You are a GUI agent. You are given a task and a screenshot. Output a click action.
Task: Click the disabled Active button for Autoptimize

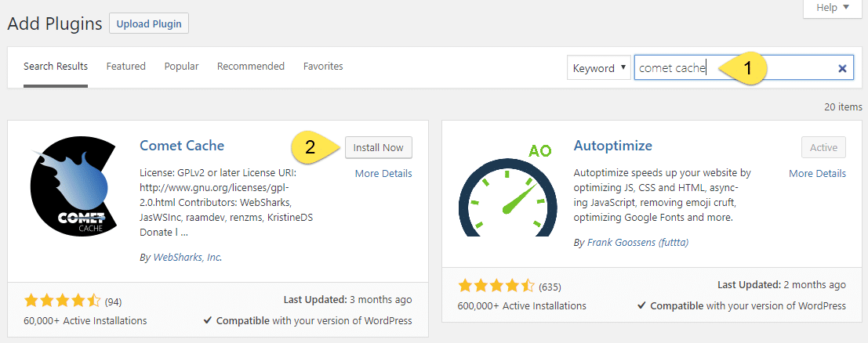[824, 148]
